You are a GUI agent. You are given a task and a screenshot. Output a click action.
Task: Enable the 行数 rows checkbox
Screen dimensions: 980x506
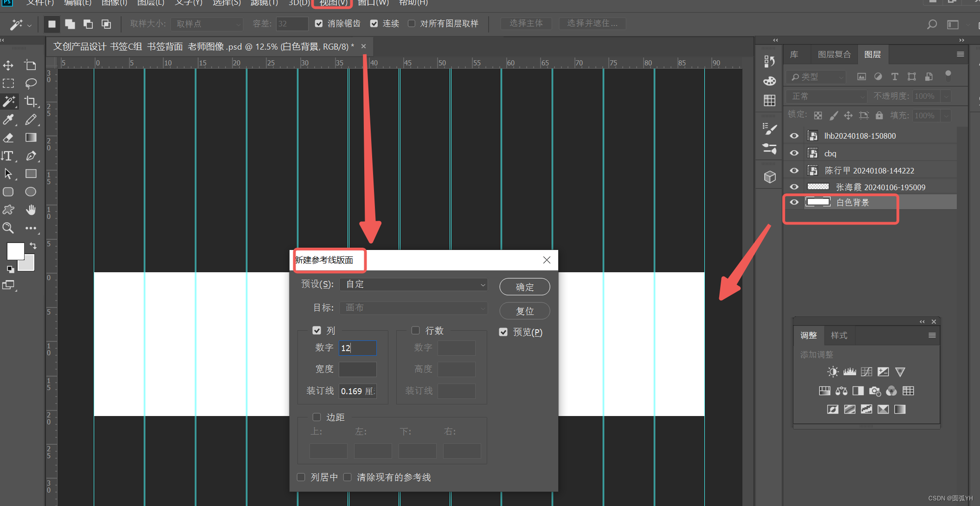(416, 330)
